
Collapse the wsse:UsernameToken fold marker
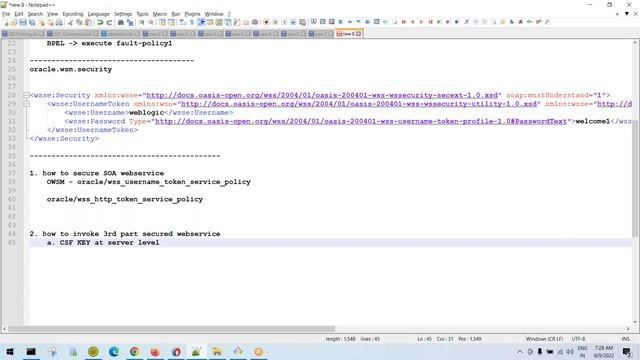coord(26,104)
